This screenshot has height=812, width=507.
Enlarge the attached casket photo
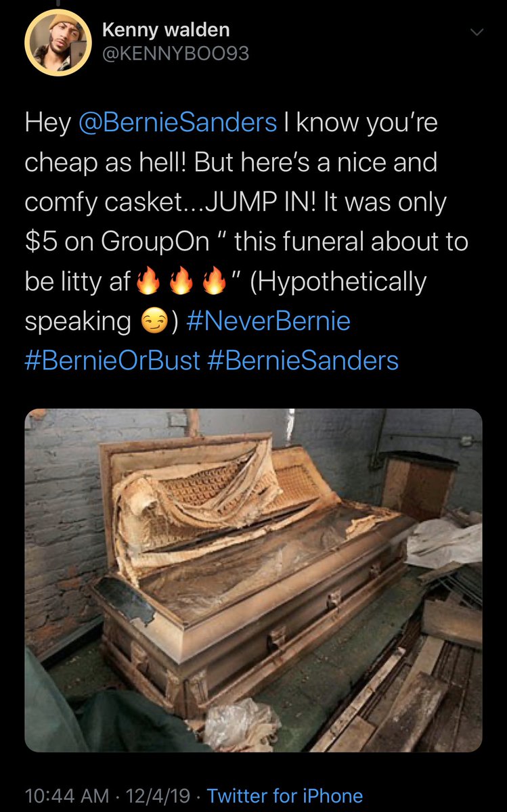point(253,580)
